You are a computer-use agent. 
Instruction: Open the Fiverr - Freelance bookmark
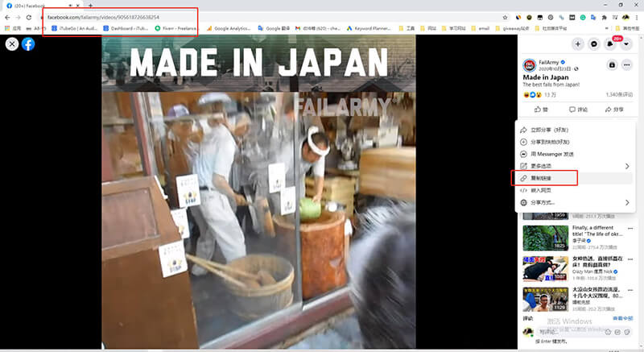tap(175, 28)
